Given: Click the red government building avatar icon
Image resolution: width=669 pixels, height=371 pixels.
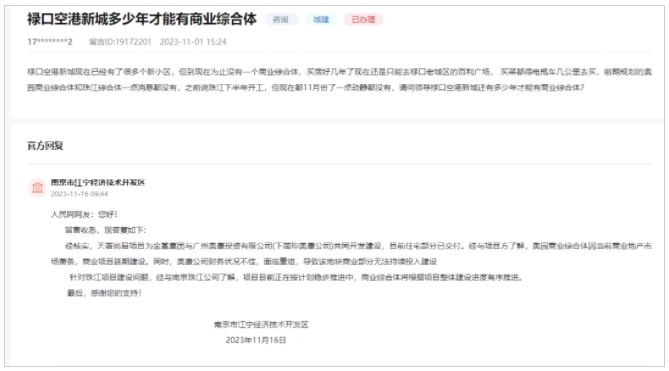Looking at the screenshot, I should pyautogui.click(x=38, y=188).
